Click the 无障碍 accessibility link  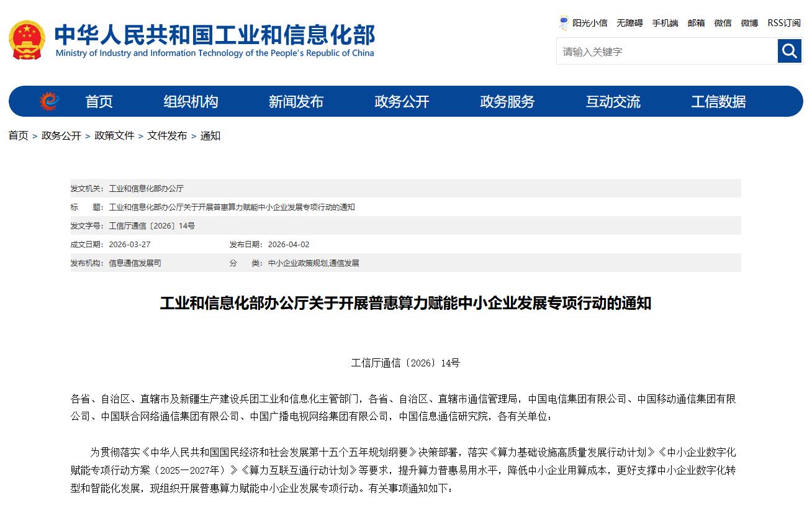pos(629,23)
